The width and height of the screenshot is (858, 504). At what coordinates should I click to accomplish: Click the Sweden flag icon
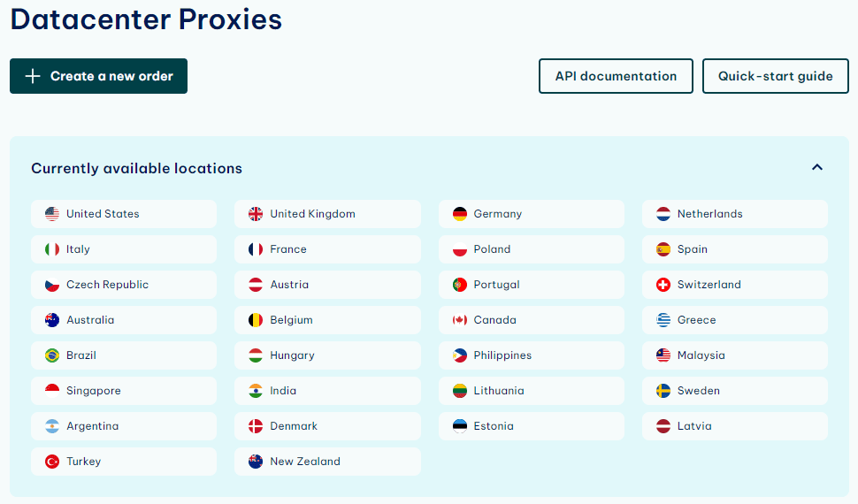tap(663, 391)
